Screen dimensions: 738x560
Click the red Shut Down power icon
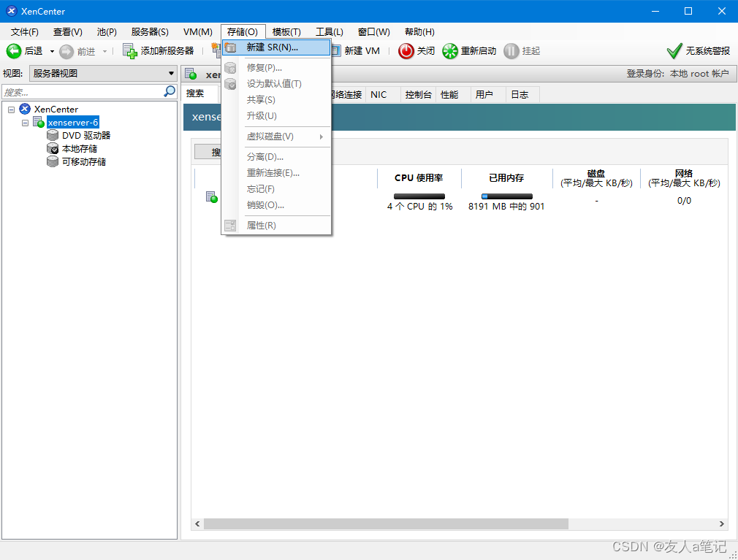pyautogui.click(x=406, y=51)
